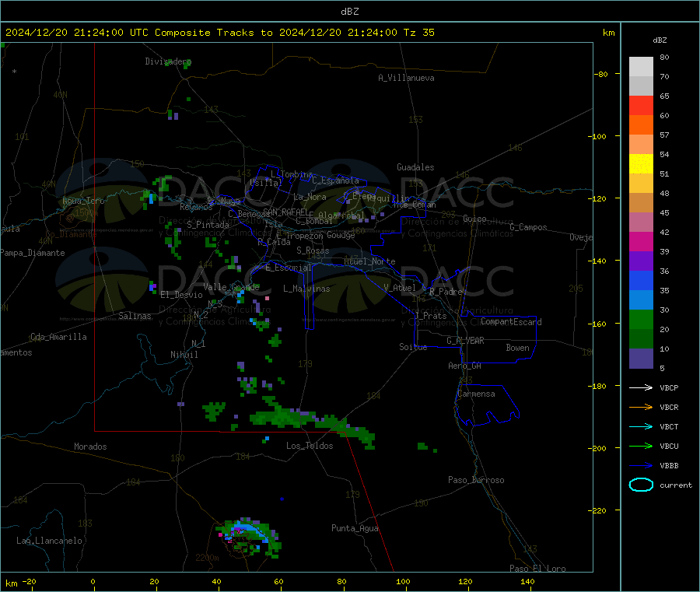Click the Morados map label
This screenshot has width=700, height=592.
point(90,447)
